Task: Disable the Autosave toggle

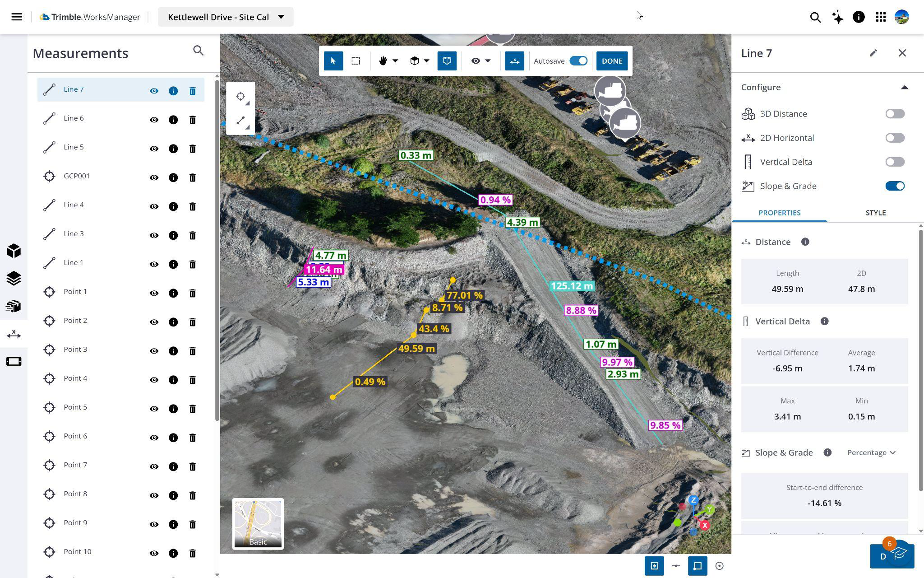Action: point(578,61)
